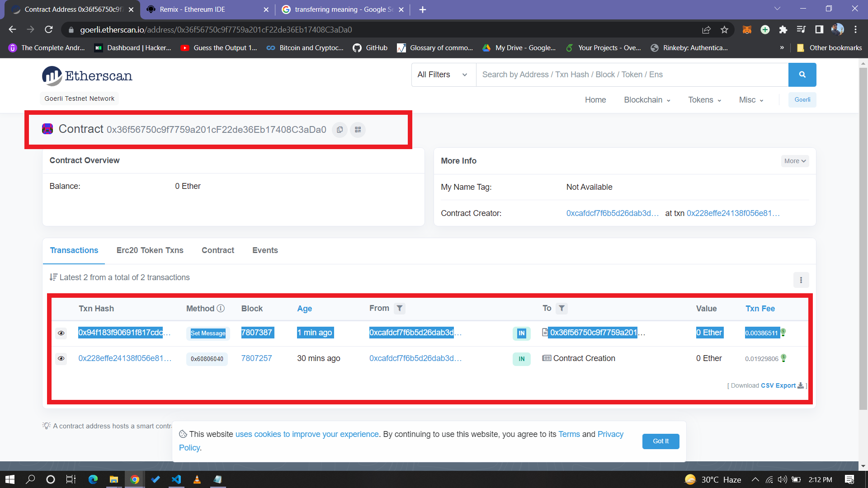Click the Etherscan logo

(87, 76)
